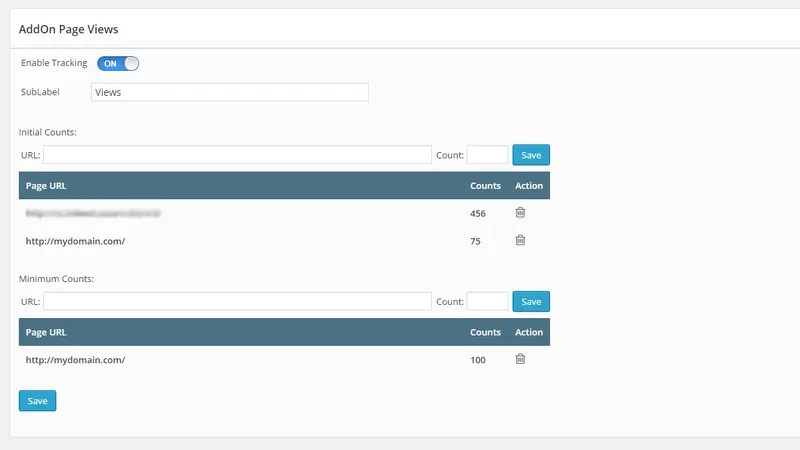Select the http://mydomain.com/ URL in Minimum Counts table
The width and height of the screenshot is (800, 450).
(76, 360)
